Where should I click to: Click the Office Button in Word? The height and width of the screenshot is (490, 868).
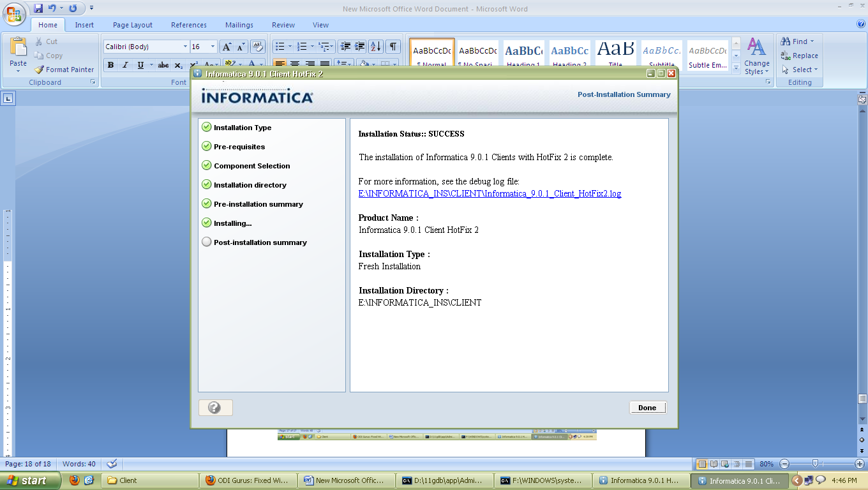[14, 15]
